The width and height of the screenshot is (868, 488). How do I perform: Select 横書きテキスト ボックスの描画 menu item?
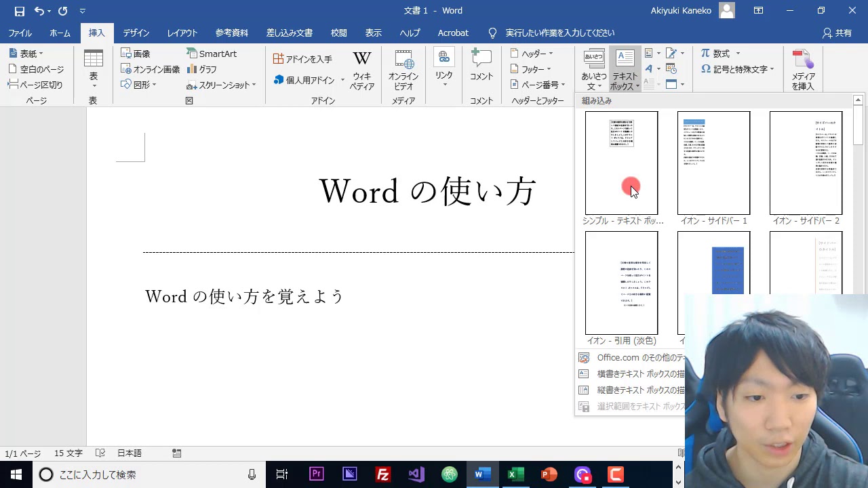[x=631, y=374]
